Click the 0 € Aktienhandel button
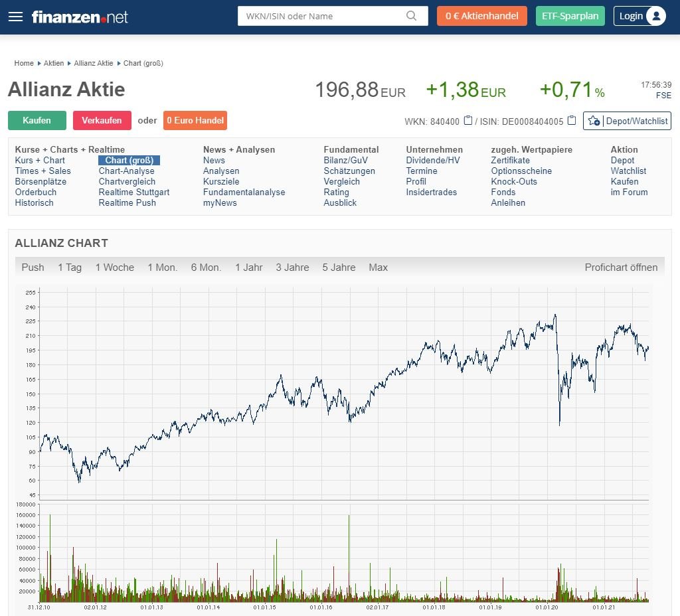 point(482,16)
